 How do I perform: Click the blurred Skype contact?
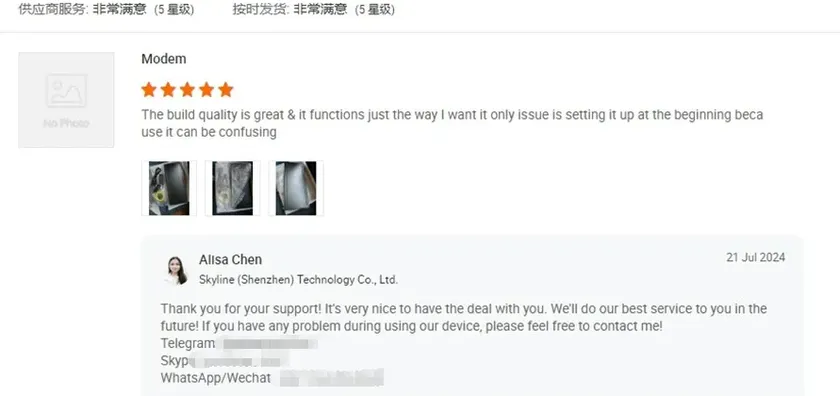(x=240, y=361)
